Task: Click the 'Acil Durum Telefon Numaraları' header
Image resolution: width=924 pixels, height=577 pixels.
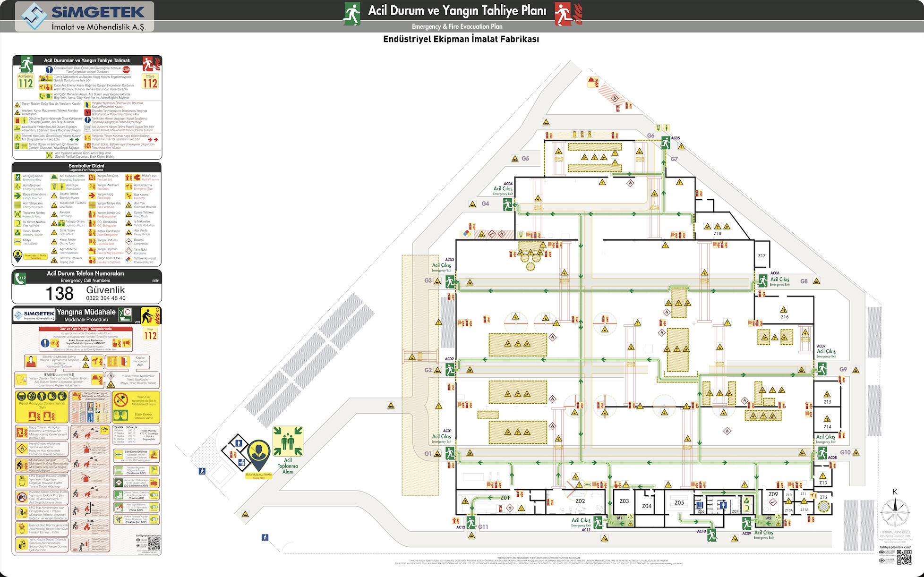Action: click(x=86, y=273)
